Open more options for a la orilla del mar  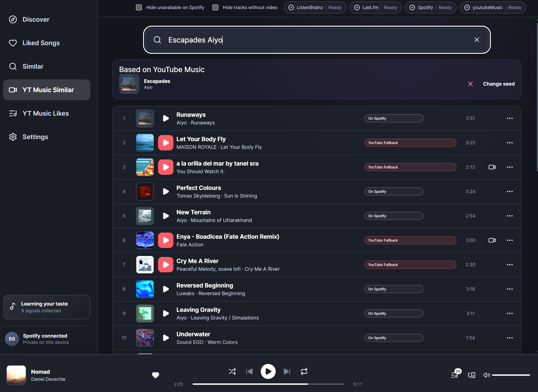tap(510, 167)
